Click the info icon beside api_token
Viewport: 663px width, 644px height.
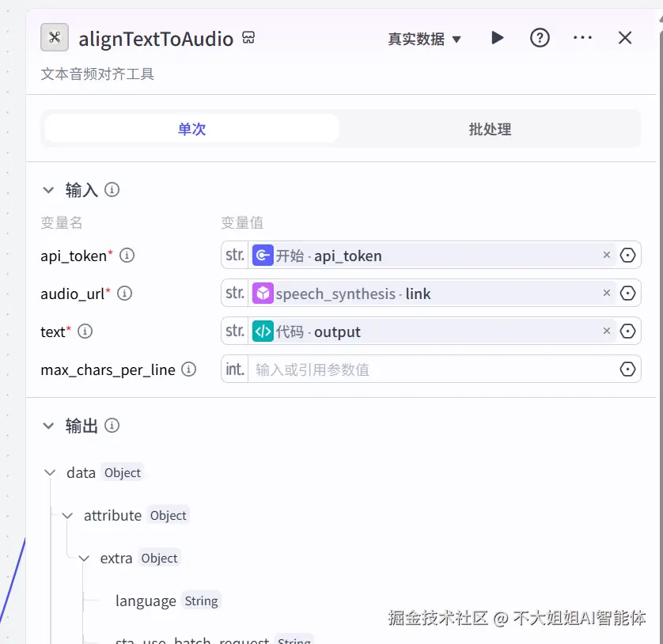(x=127, y=256)
